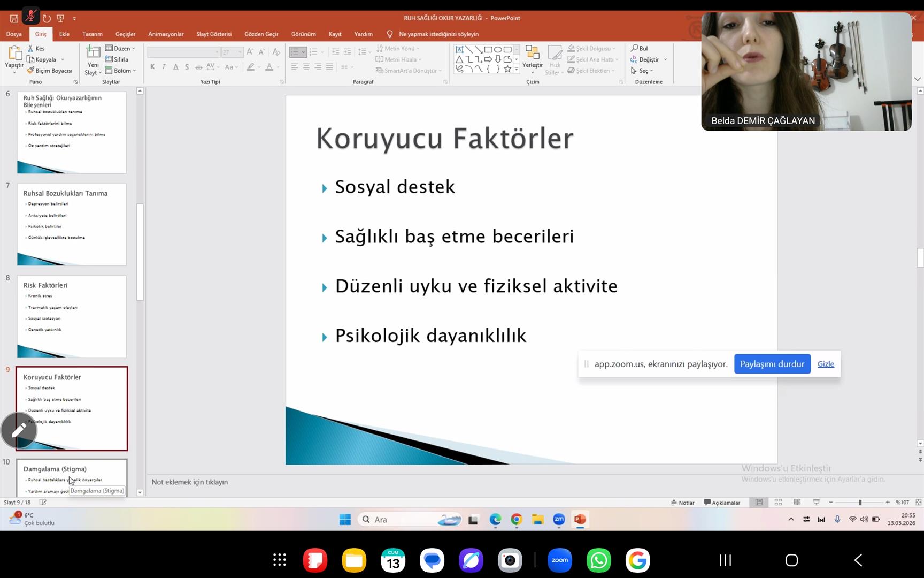Click the Paylaşımı durdur button
This screenshot has width=924, height=578.
[x=772, y=364]
